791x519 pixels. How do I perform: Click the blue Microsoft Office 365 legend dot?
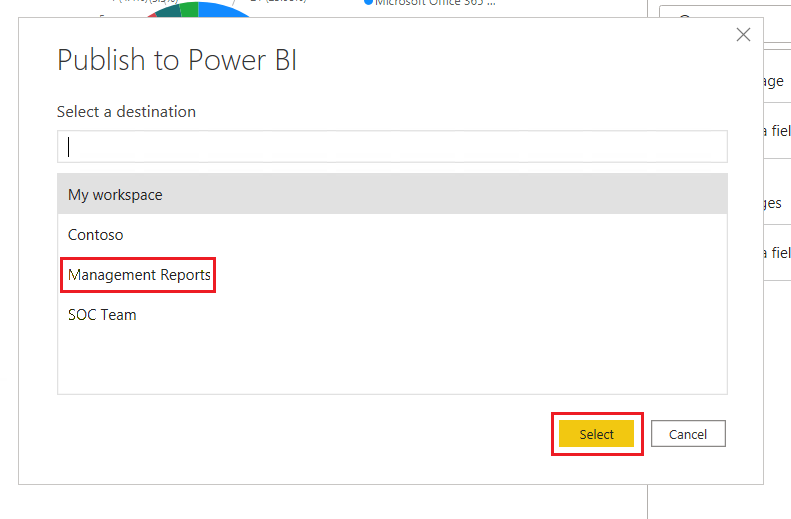click(368, 3)
